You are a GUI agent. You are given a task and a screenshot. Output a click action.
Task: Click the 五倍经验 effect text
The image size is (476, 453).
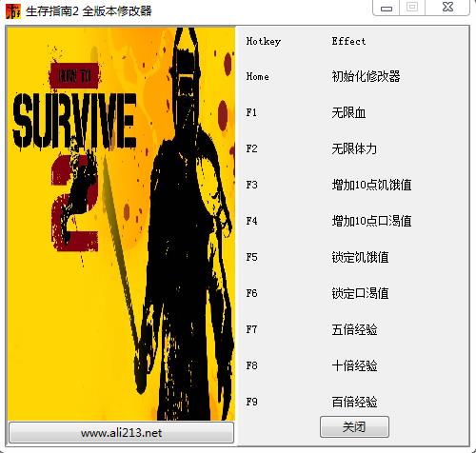(x=354, y=329)
